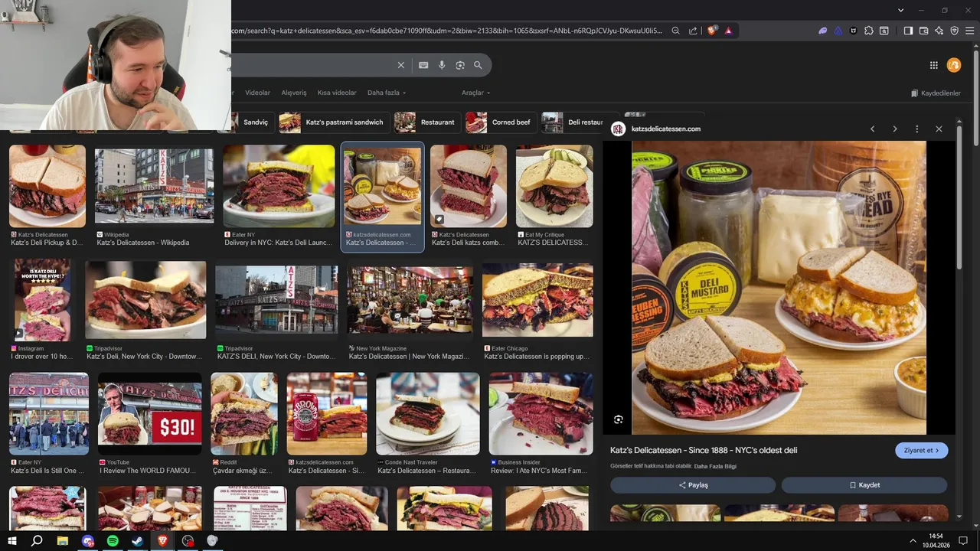Screen dimensions: 980x551
Task: Open Eater Chicago sandwich thumbnail
Action: tap(537, 300)
